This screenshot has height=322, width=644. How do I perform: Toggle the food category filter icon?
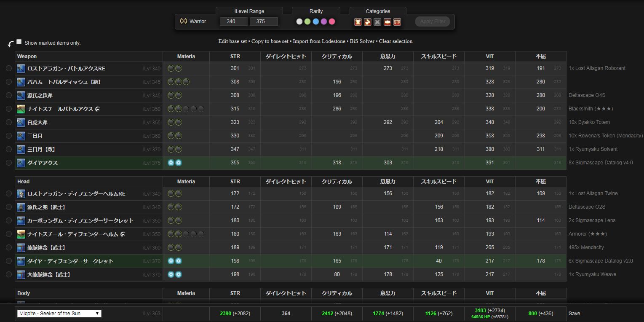pos(387,21)
